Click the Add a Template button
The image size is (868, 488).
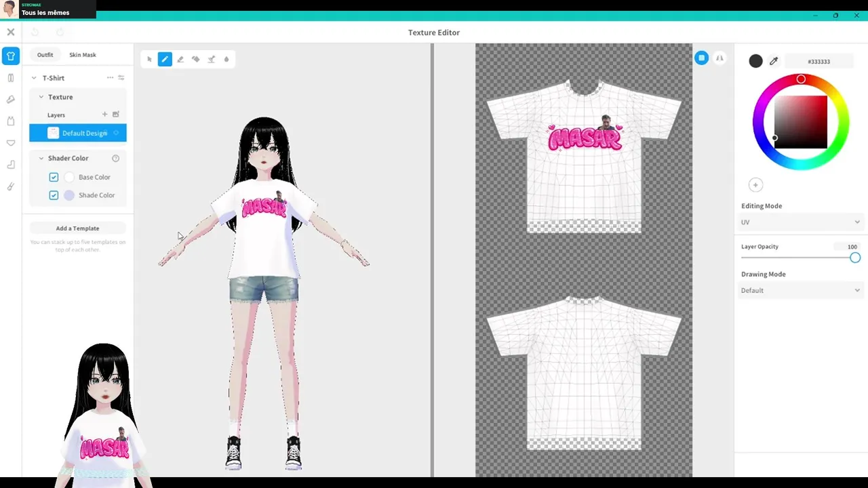(x=77, y=228)
